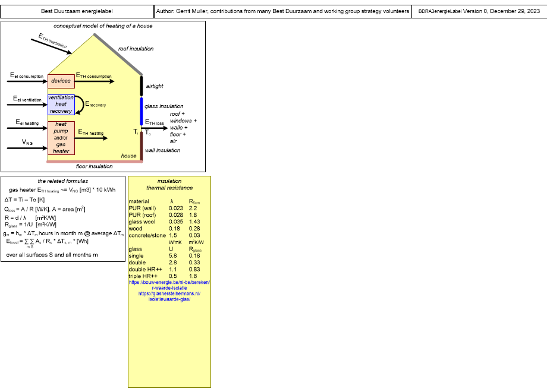
Task: Select the "insulation thermal resistance" heading
Action: (169, 184)
